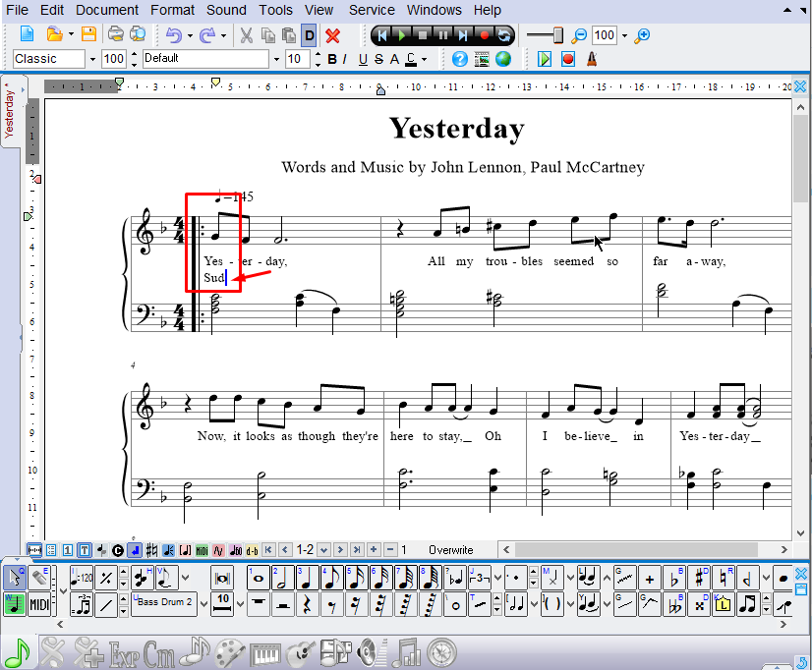Open the 1-2 page dropdown arrow
The width and height of the screenshot is (812, 670).
tap(323, 550)
